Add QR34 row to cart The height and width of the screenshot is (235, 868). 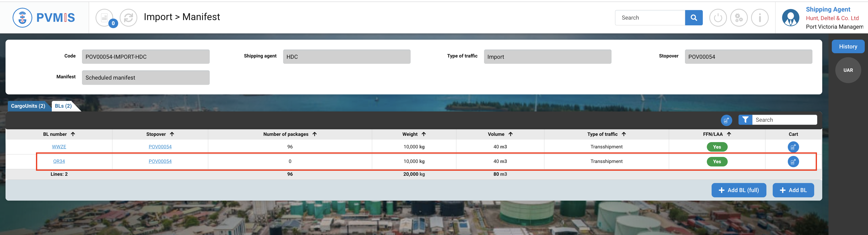(793, 162)
